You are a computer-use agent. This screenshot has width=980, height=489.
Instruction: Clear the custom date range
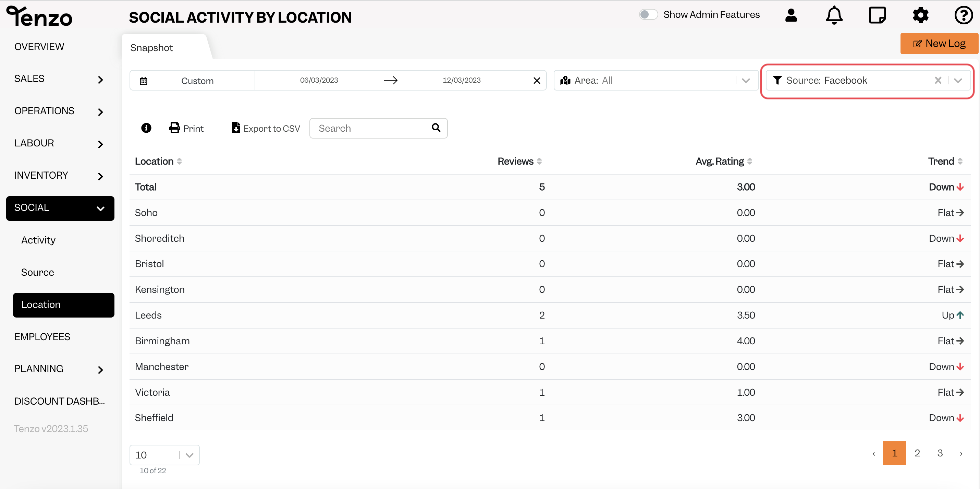pyautogui.click(x=537, y=80)
